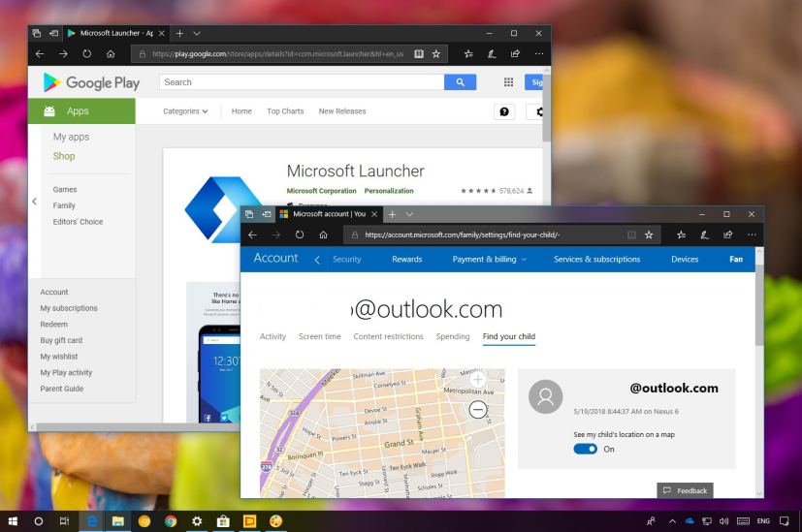The image size is (802, 532).
Task: Click the blue Google Play search button
Action: (460, 82)
